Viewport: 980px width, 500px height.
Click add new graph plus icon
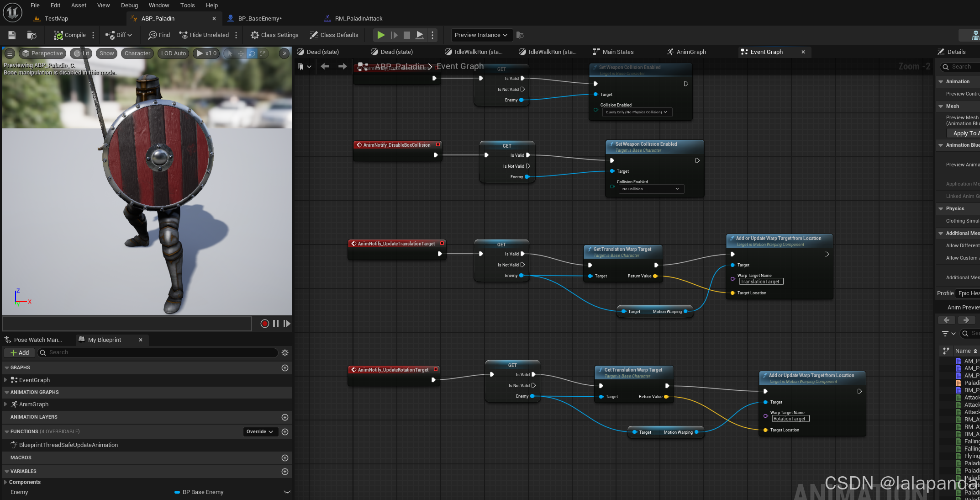[x=285, y=368]
